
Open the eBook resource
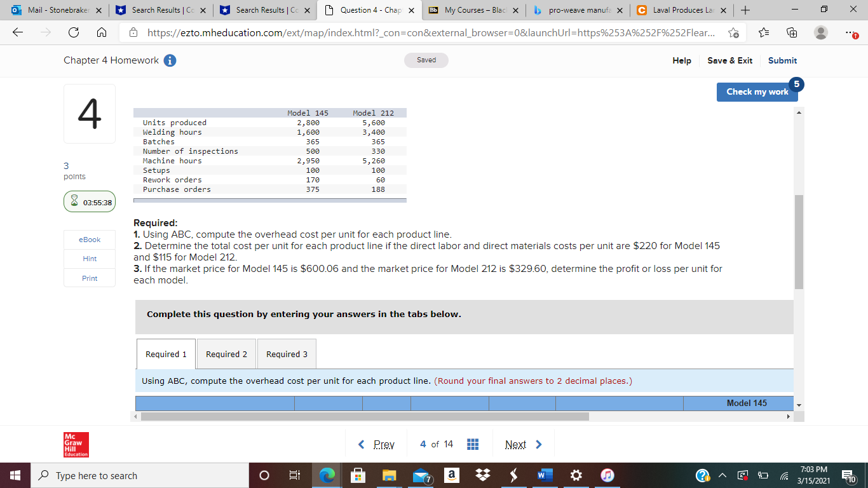click(x=90, y=240)
